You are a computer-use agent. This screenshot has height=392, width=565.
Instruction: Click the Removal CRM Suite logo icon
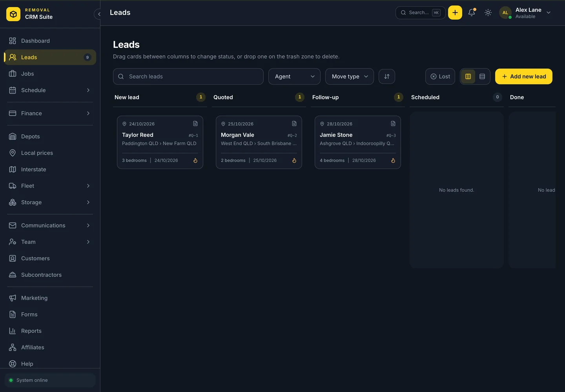click(x=13, y=14)
